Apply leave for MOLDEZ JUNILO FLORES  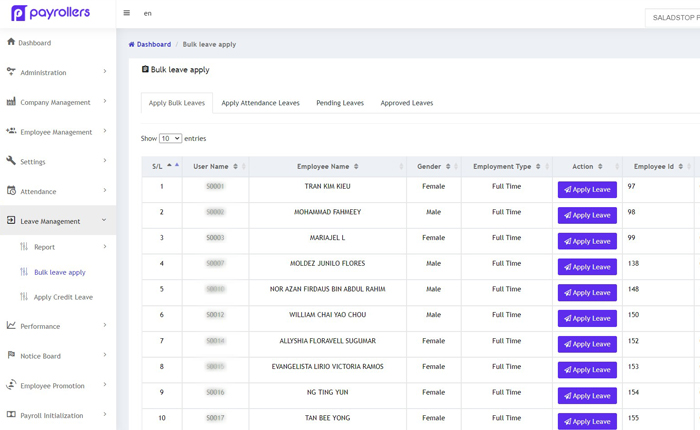[587, 267]
